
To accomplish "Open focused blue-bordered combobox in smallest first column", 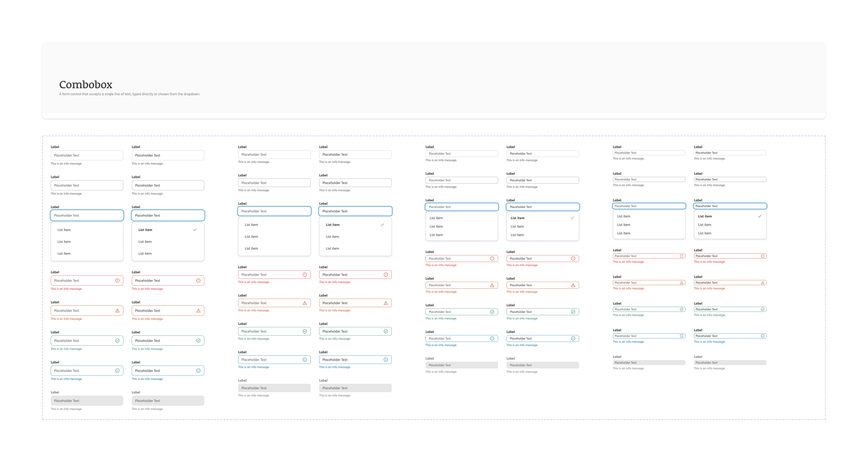I will (x=649, y=206).
